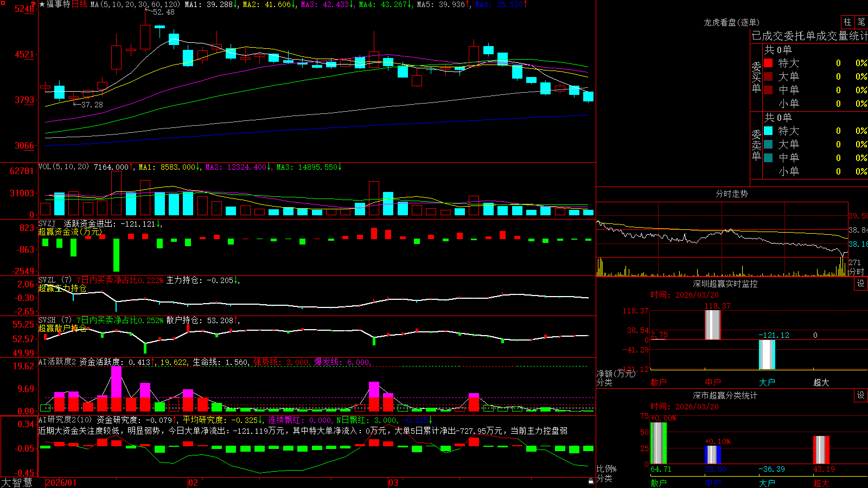Click the 强势线: 3.000 label
The width and height of the screenshot is (868, 488).
tap(282, 362)
